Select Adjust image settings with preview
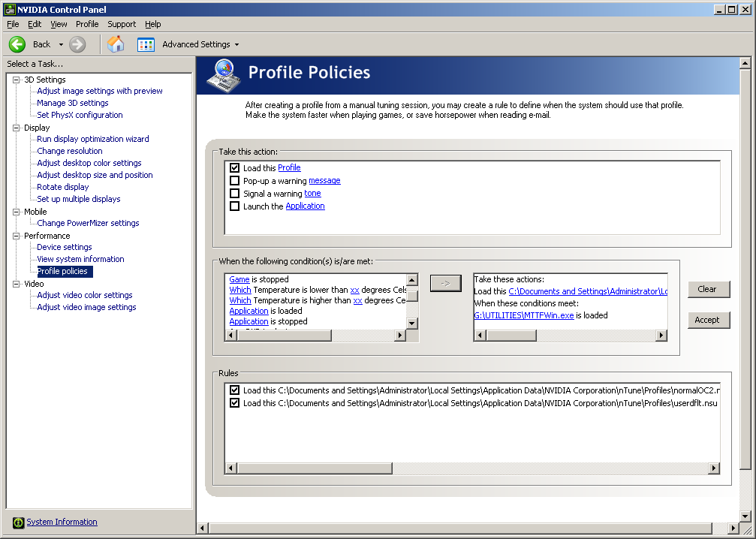Image resolution: width=756 pixels, height=539 pixels. (x=100, y=91)
